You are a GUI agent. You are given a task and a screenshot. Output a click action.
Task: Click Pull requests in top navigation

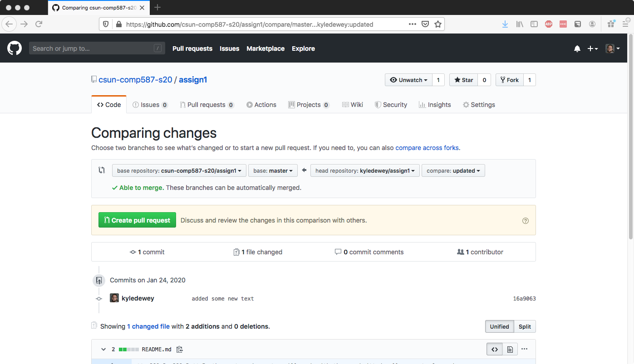click(x=192, y=49)
